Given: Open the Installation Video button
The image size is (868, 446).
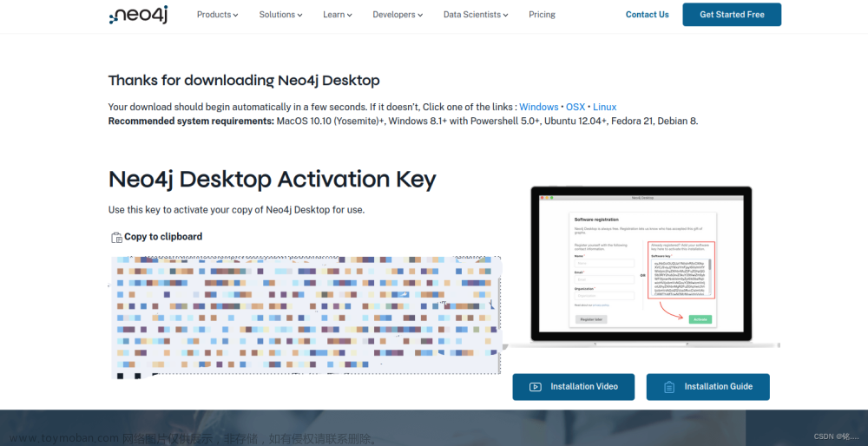Looking at the screenshot, I should click(574, 387).
